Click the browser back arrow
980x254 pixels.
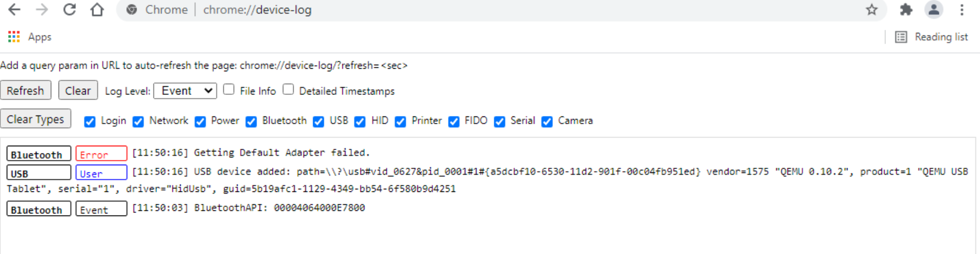coord(14,10)
